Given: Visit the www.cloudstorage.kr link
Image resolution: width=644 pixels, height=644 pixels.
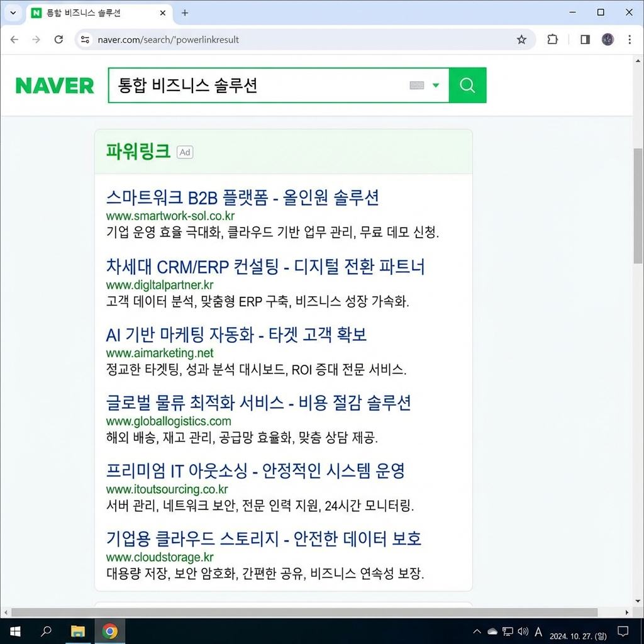Looking at the screenshot, I should point(160,557).
